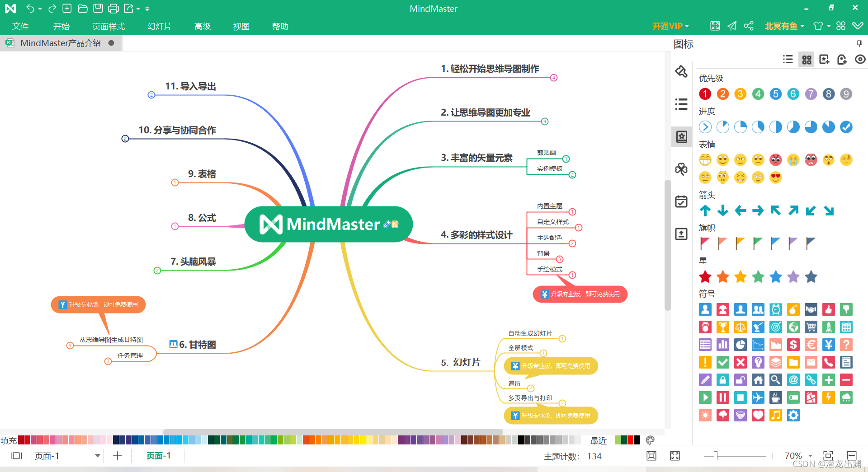This screenshot has width=868, height=472.
Task: Open the 帮助 menu
Action: click(280, 26)
